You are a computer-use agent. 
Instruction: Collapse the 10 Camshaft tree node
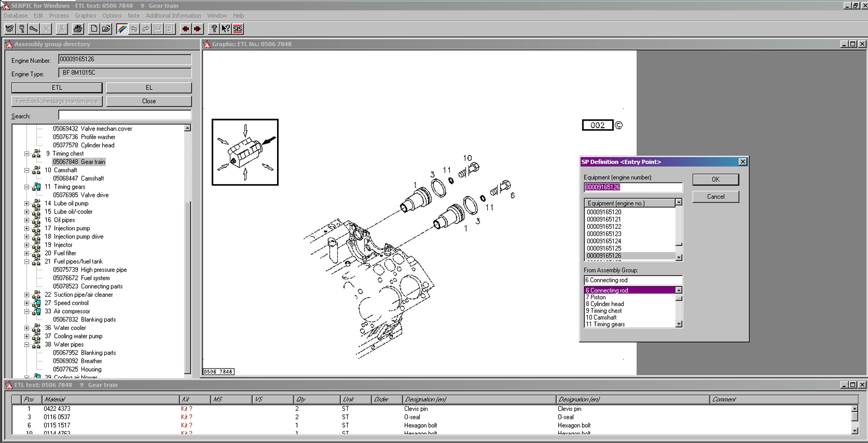pyautogui.click(x=27, y=170)
